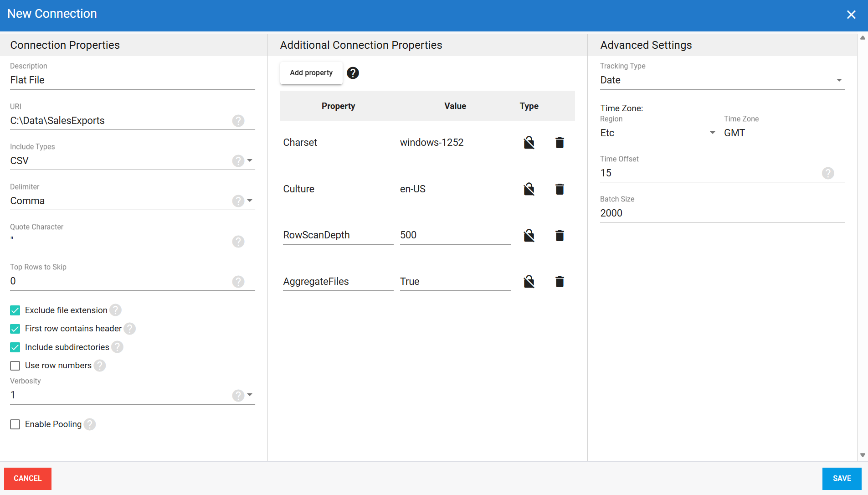Delete the Charset property row
868x495 pixels.
point(560,143)
